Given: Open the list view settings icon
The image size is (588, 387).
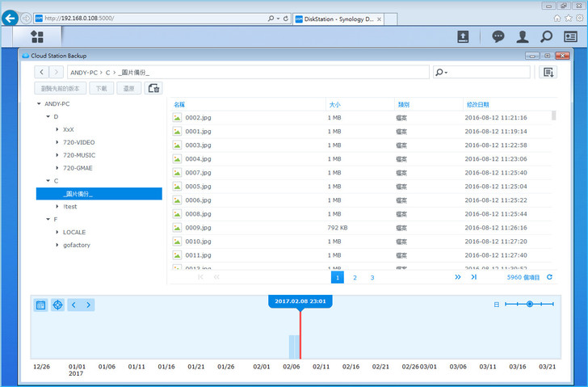Looking at the screenshot, I should (549, 73).
